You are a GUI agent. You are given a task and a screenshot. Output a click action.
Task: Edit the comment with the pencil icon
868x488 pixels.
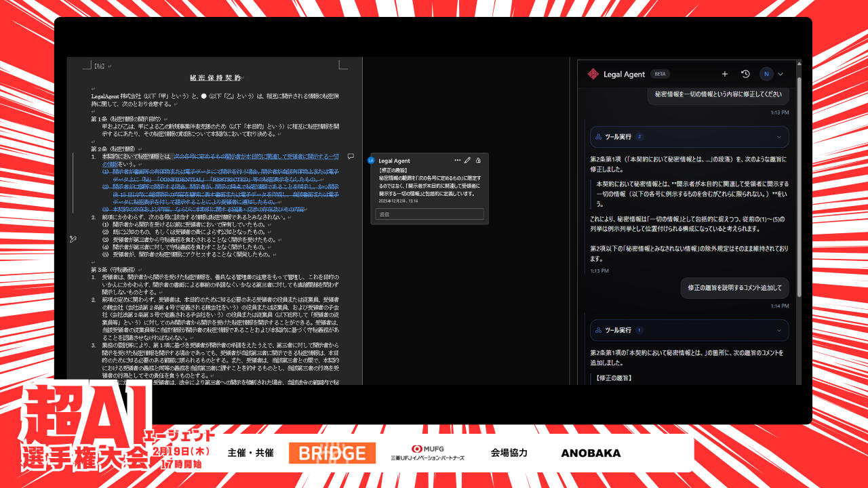tap(467, 160)
